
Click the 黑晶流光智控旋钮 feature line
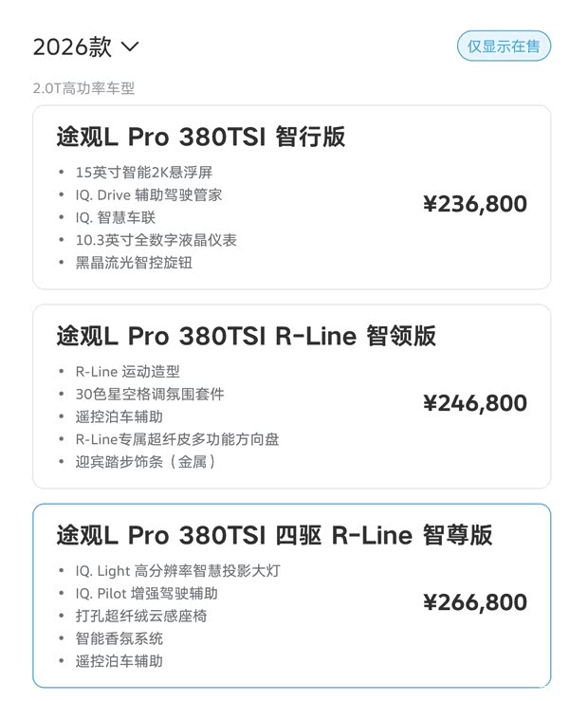point(134,263)
